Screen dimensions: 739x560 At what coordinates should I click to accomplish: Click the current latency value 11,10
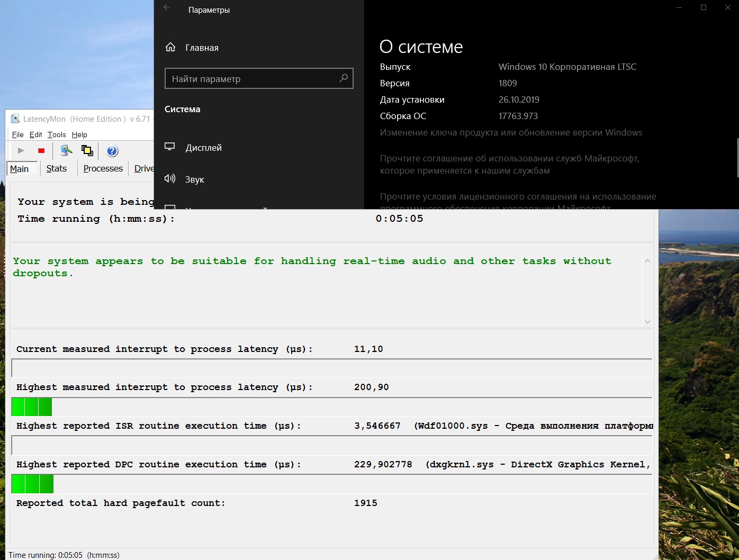point(368,349)
